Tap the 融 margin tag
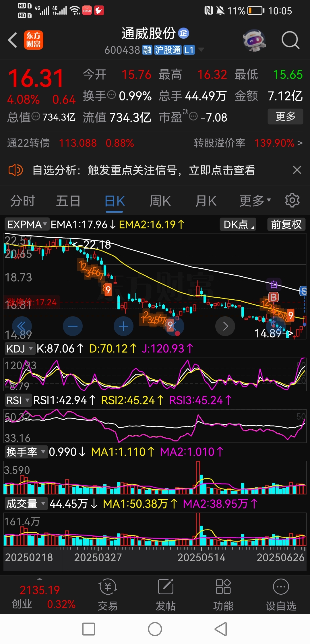 [147, 50]
